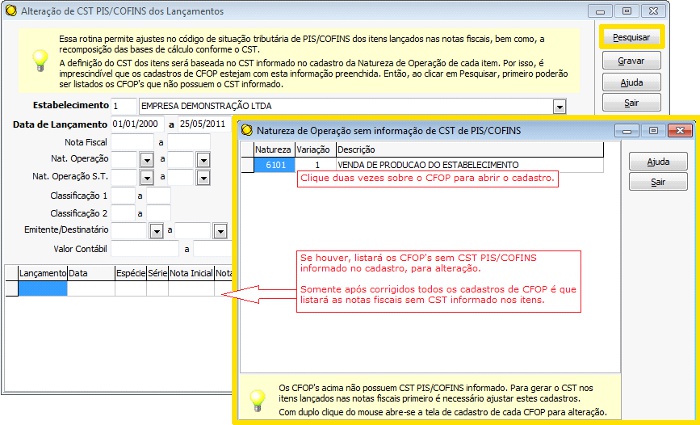The width and height of the screenshot is (700, 425).
Task: Click the Variação column header
Action: point(313,150)
